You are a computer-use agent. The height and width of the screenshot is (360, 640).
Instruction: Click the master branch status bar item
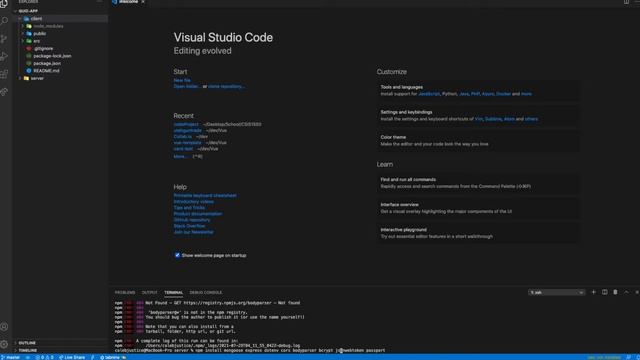tap(11, 357)
